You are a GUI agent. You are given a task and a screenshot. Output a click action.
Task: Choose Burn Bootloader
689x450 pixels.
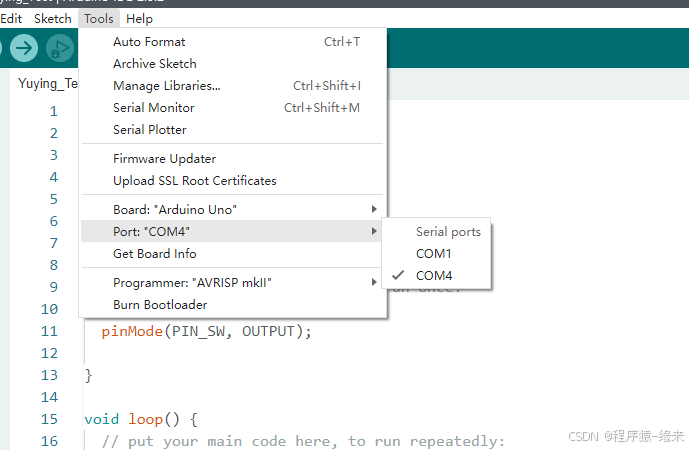click(233, 305)
